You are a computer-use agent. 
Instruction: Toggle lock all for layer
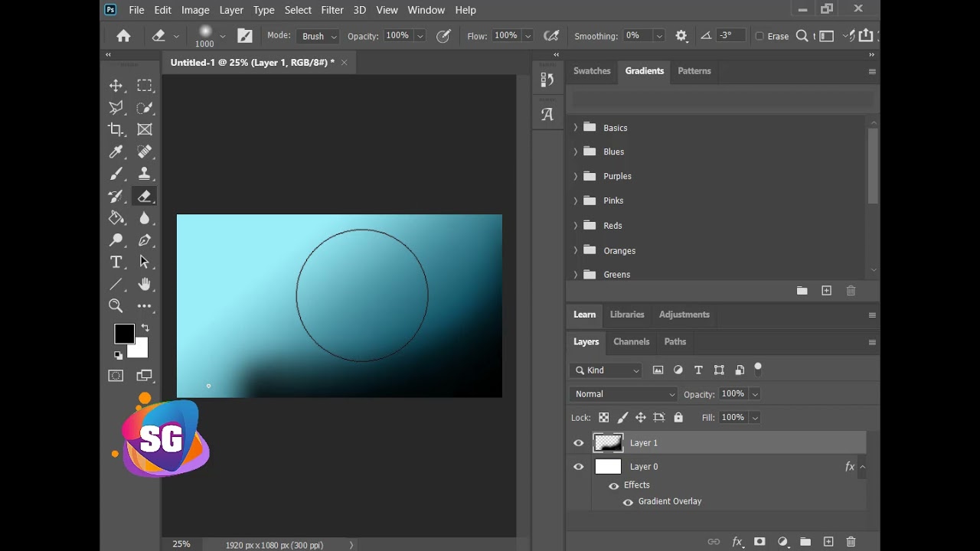(678, 418)
